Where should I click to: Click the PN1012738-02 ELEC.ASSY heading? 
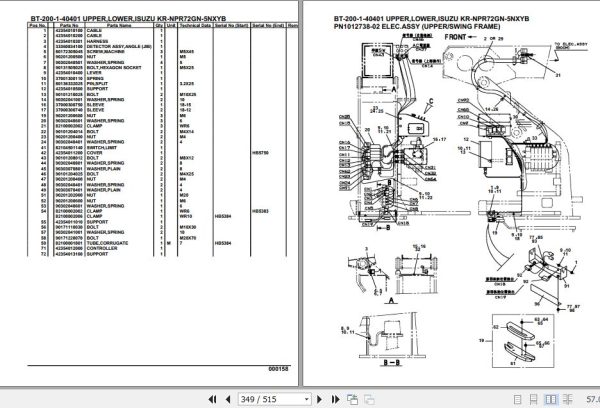pyautogui.click(x=417, y=26)
